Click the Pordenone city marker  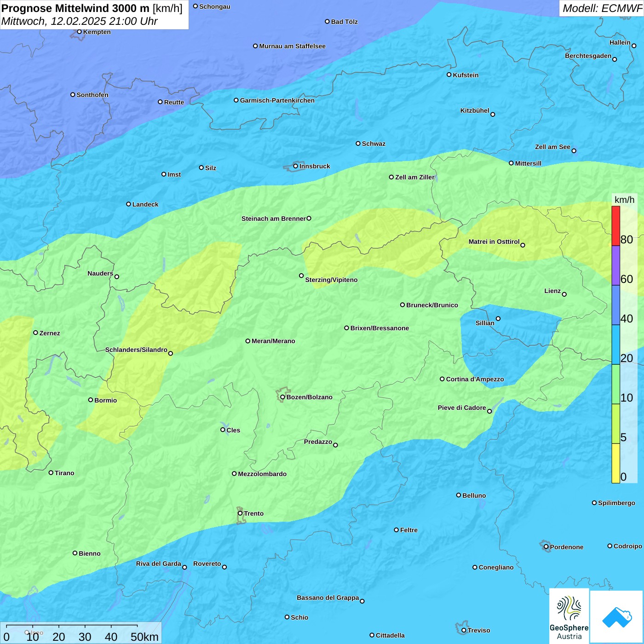[x=546, y=547]
